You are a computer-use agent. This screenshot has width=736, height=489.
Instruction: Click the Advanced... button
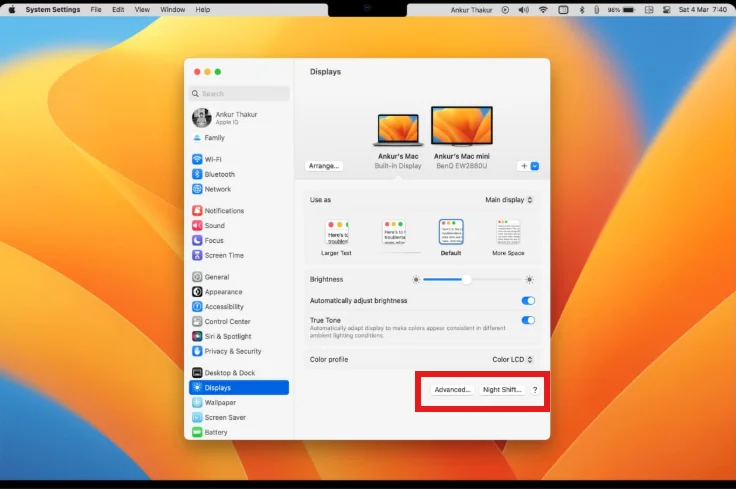[452, 390]
